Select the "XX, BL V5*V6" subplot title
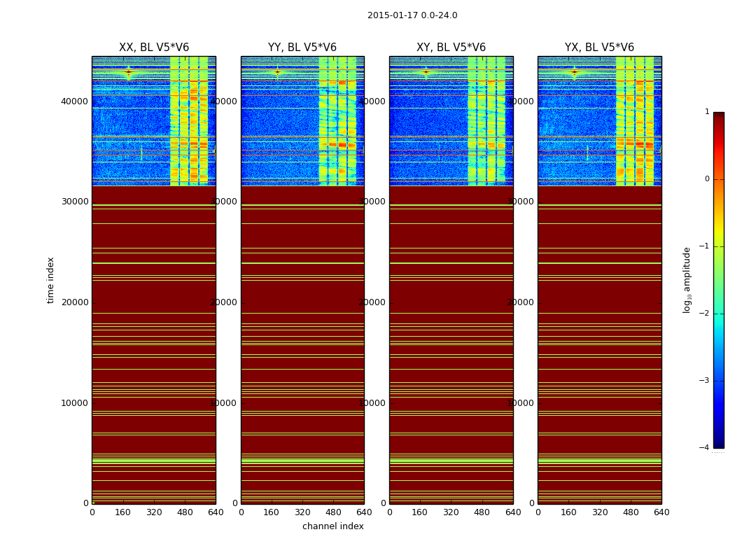The width and height of the screenshot is (735, 560). pyautogui.click(x=153, y=48)
